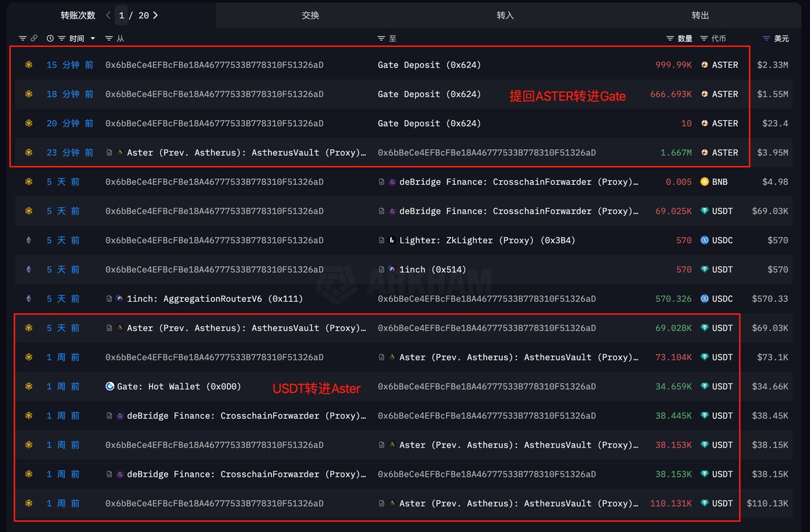Click Ethereum chain icon on Lighter row
Screen dimensions: 810x532
pos(28,240)
